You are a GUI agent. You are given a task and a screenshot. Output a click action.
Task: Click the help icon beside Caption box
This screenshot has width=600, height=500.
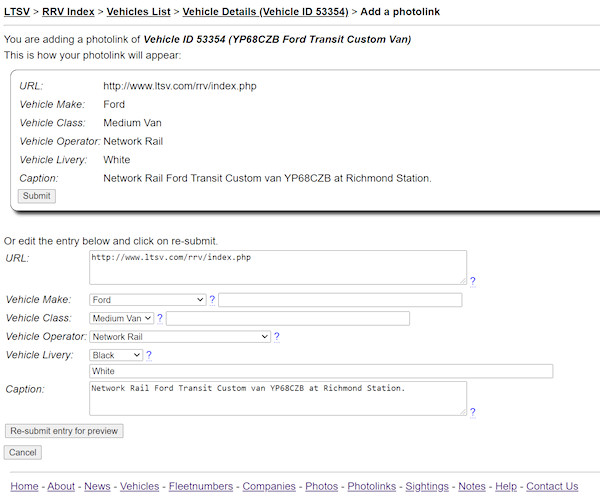click(x=473, y=412)
